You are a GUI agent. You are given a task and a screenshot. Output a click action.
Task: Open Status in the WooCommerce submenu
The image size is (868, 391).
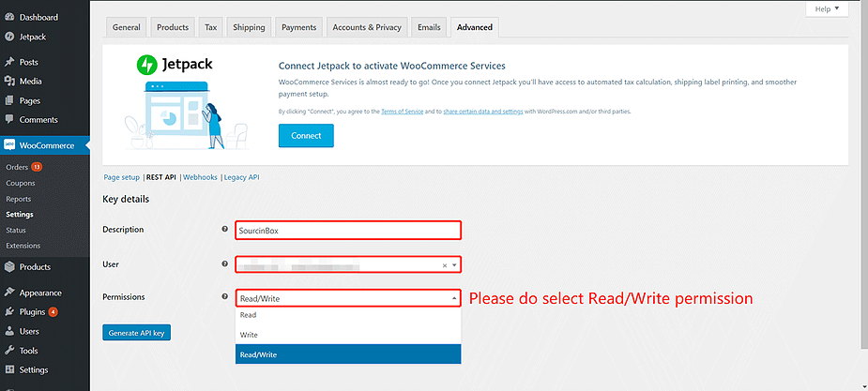coord(16,230)
